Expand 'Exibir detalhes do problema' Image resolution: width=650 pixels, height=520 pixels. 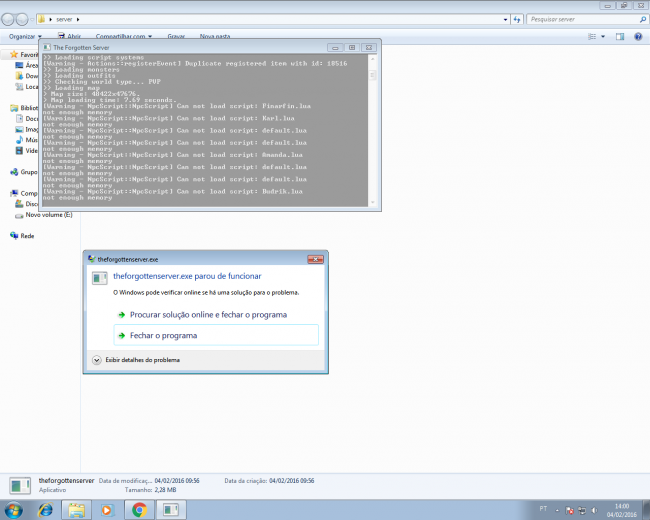click(136, 360)
